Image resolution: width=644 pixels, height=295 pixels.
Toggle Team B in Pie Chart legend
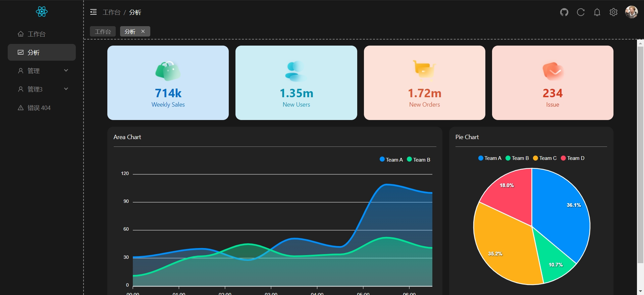tap(517, 158)
